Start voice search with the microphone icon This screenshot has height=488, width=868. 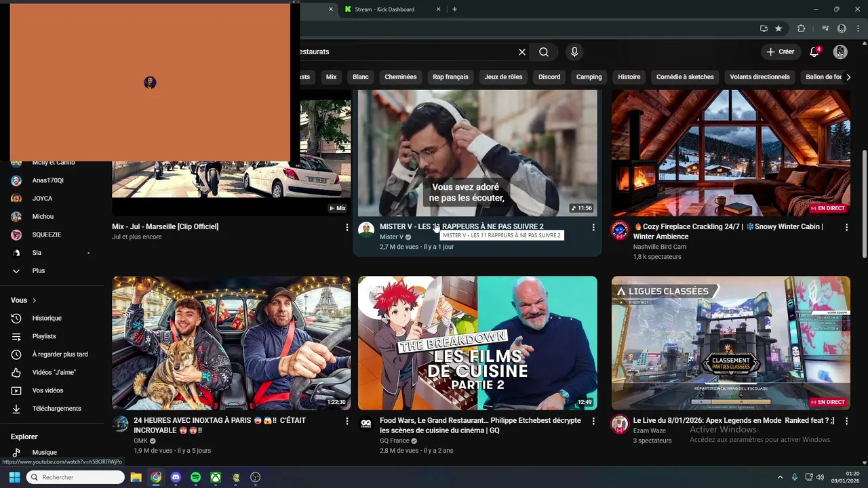tap(574, 52)
